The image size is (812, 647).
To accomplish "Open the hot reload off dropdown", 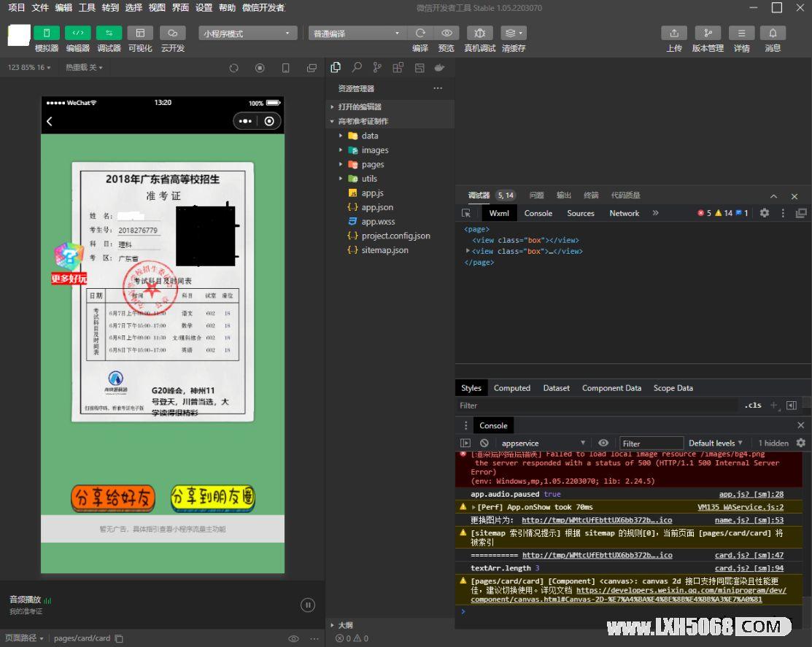I will [x=84, y=67].
